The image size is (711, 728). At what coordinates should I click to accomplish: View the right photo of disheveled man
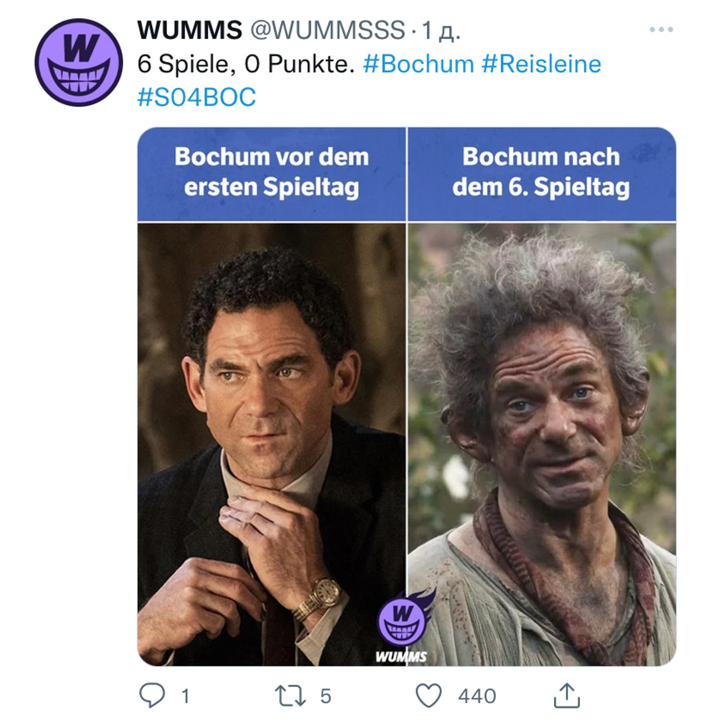click(x=542, y=444)
